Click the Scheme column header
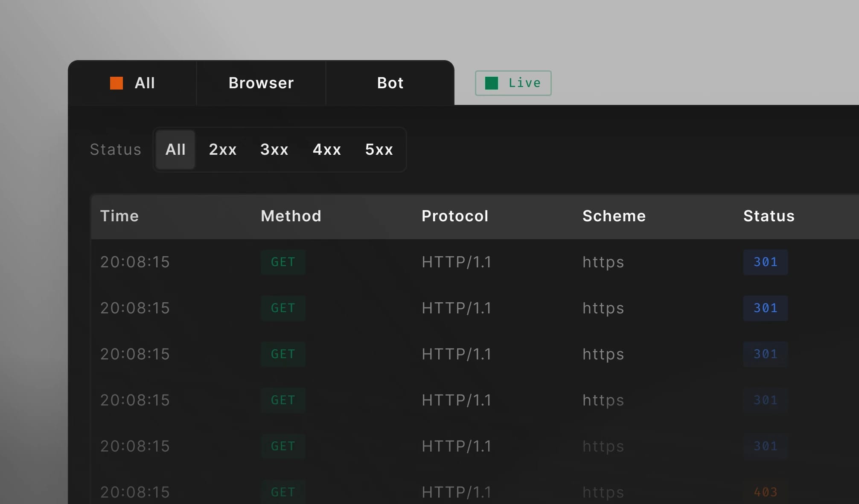 [x=614, y=216]
